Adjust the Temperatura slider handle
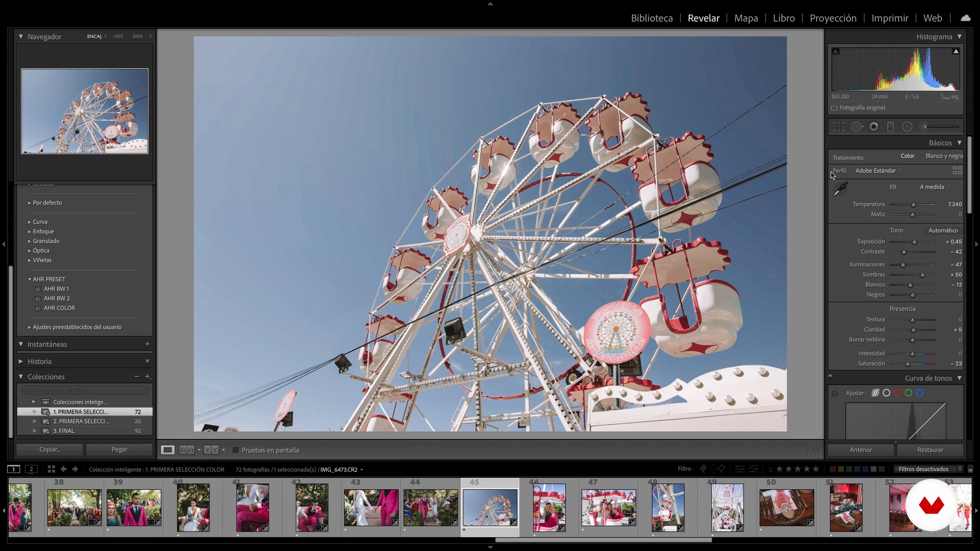The height and width of the screenshot is (551, 980). pyautogui.click(x=913, y=205)
